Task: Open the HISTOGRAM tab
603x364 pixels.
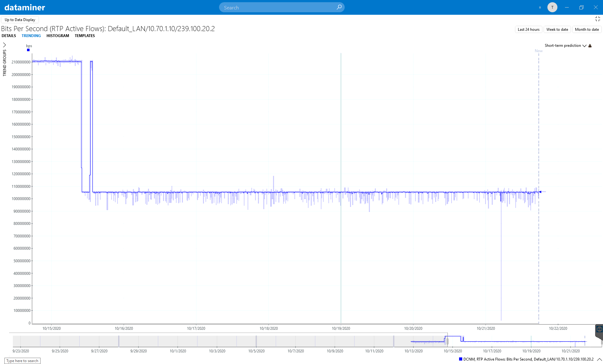Action: point(58,36)
